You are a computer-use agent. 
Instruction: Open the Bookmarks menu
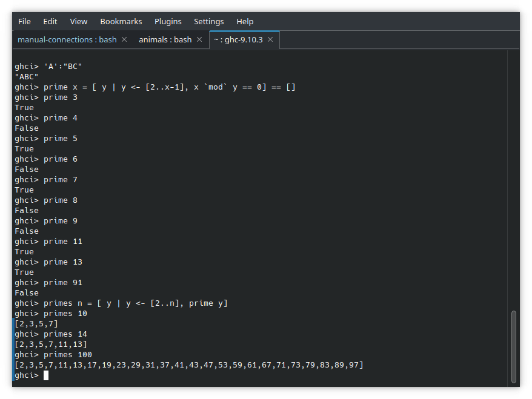coord(121,21)
